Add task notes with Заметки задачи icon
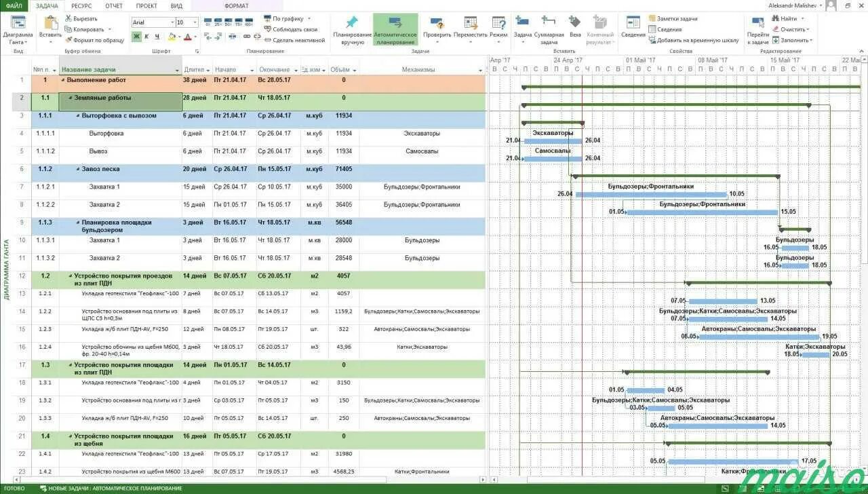The width and height of the screenshot is (868, 494). coord(675,19)
